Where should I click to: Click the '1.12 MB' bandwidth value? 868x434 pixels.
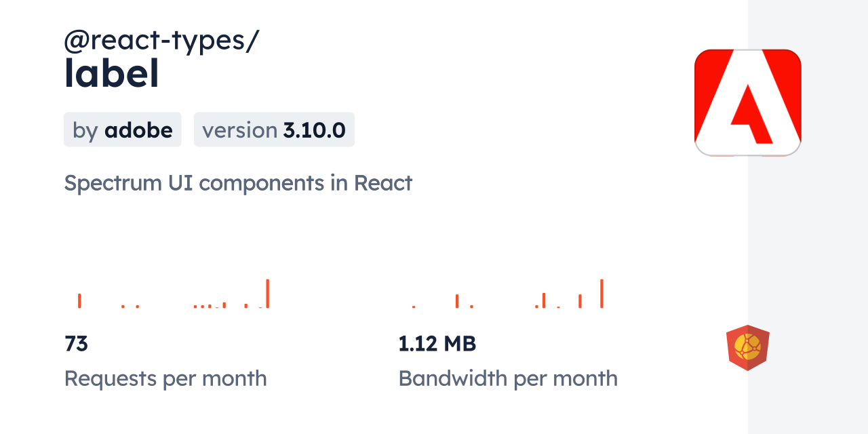437,344
